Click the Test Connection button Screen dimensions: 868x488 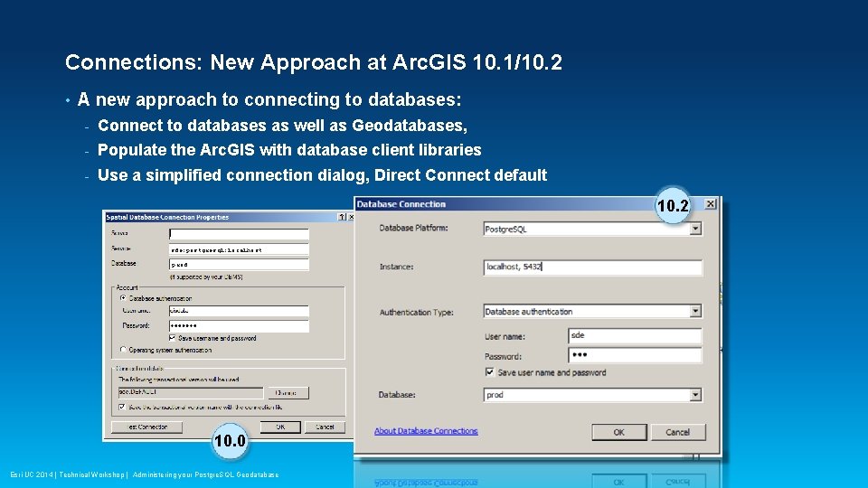click(x=146, y=427)
